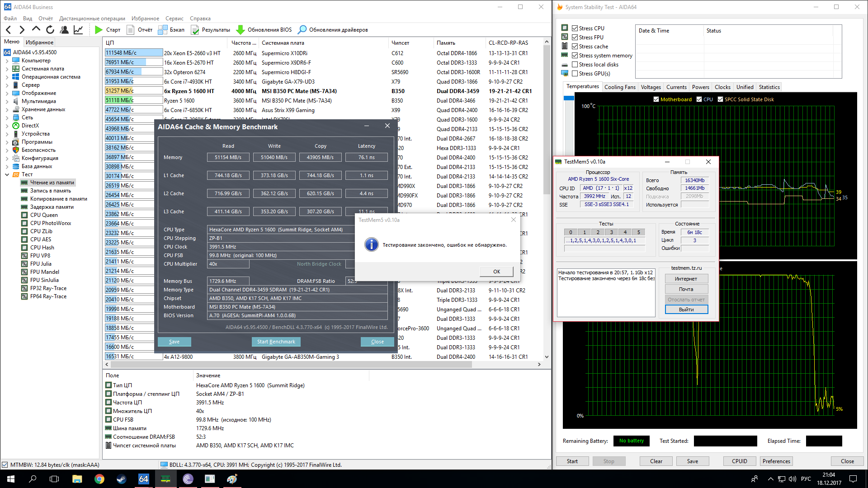Screen dimensions: 868x488
Task: Click the Report document icon in toolbar
Action: click(131, 30)
